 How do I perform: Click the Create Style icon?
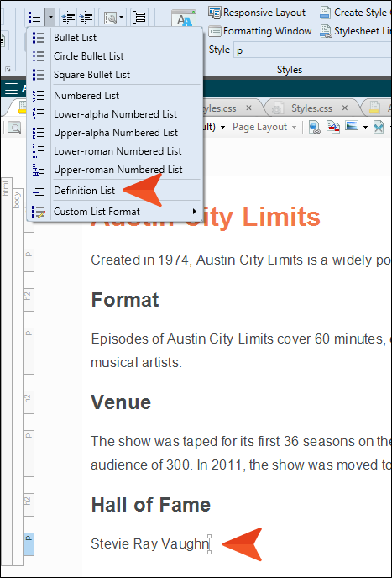click(x=326, y=13)
